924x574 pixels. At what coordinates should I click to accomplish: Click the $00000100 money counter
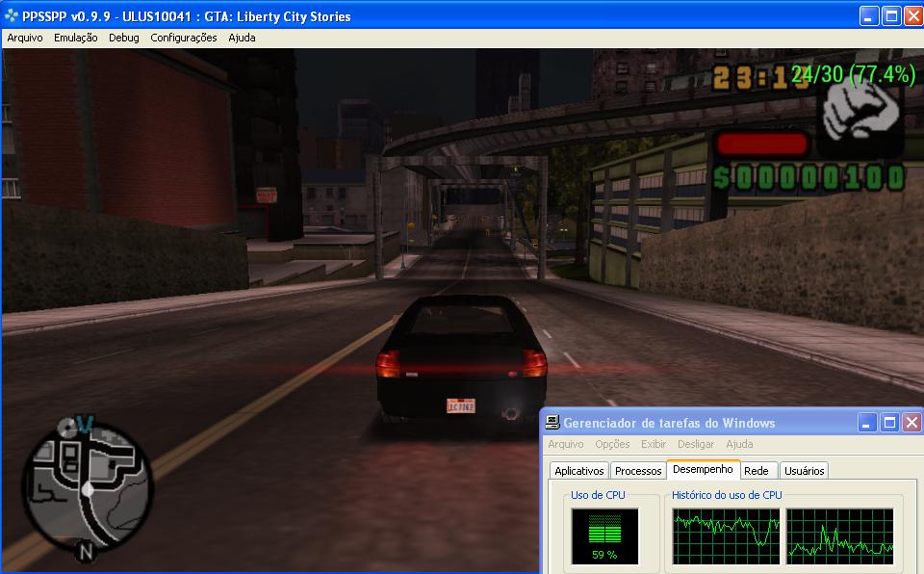click(x=809, y=177)
